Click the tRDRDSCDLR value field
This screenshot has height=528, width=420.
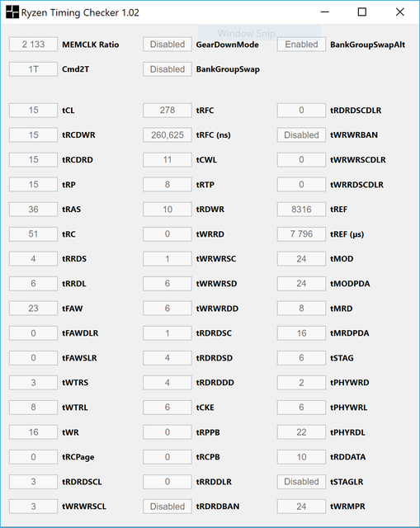(x=301, y=110)
